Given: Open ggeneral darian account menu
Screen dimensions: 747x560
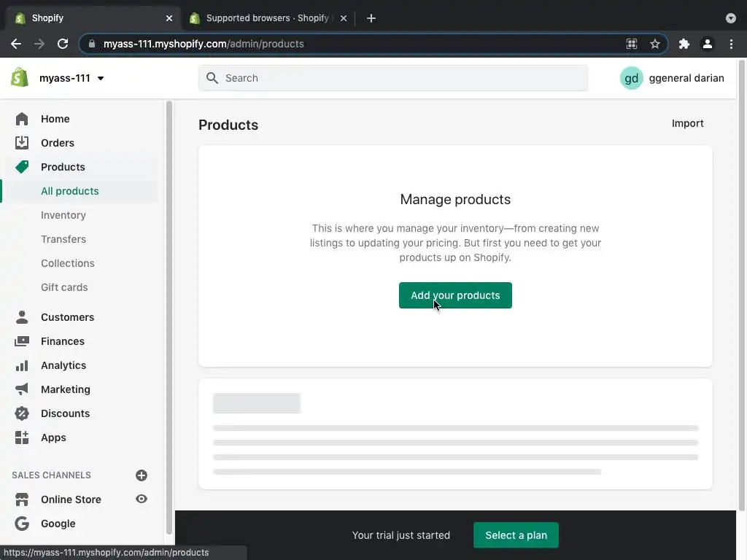Looking at the screenshot, I should click(x=686, y=78).
